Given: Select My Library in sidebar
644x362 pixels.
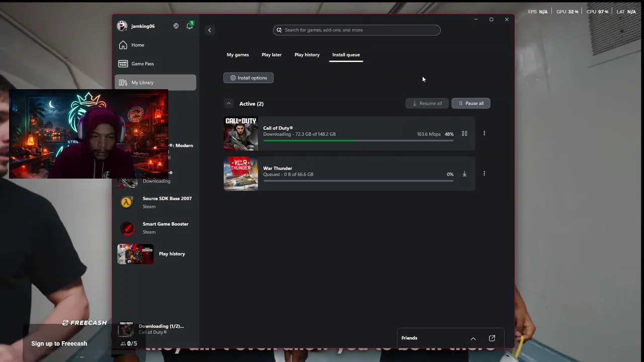Looking at the screenshot, I should click(x=155, y=82).
